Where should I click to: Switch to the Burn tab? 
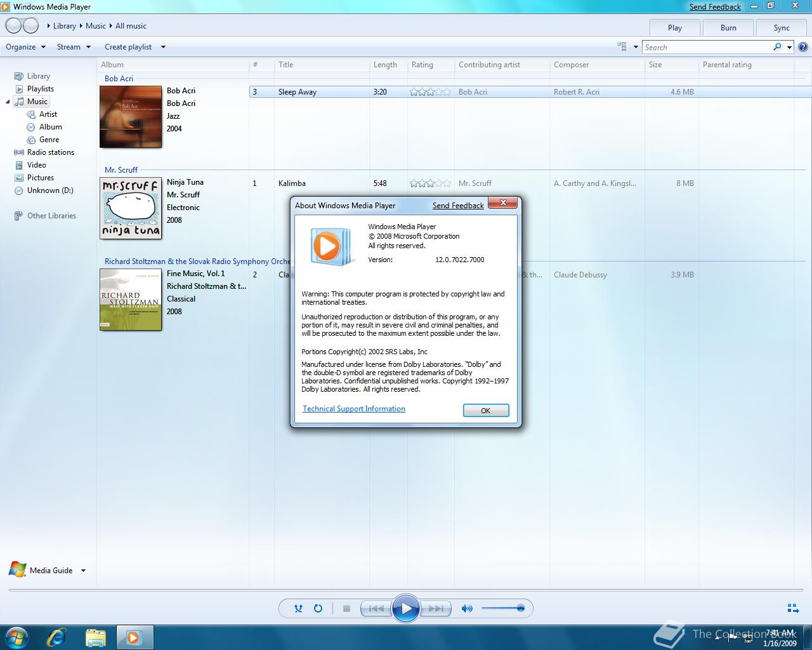[728, 27]
